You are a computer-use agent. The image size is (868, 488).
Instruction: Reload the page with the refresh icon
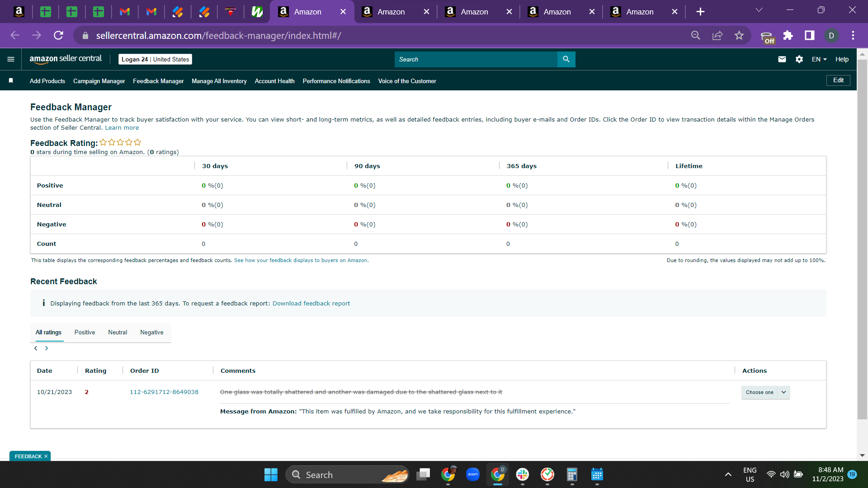tap(58, 36)
